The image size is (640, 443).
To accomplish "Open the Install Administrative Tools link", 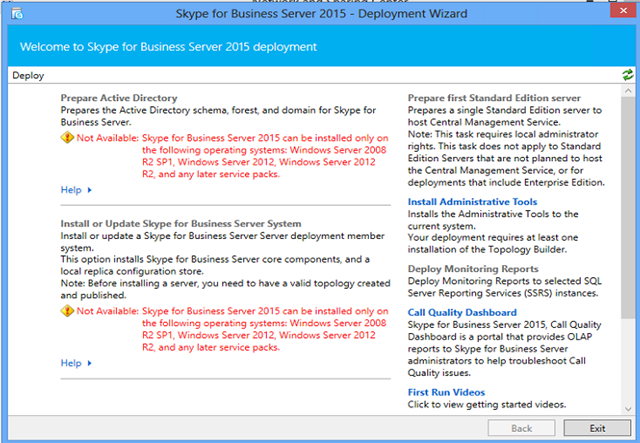I will pyautogui.click(x=472, y=202).
